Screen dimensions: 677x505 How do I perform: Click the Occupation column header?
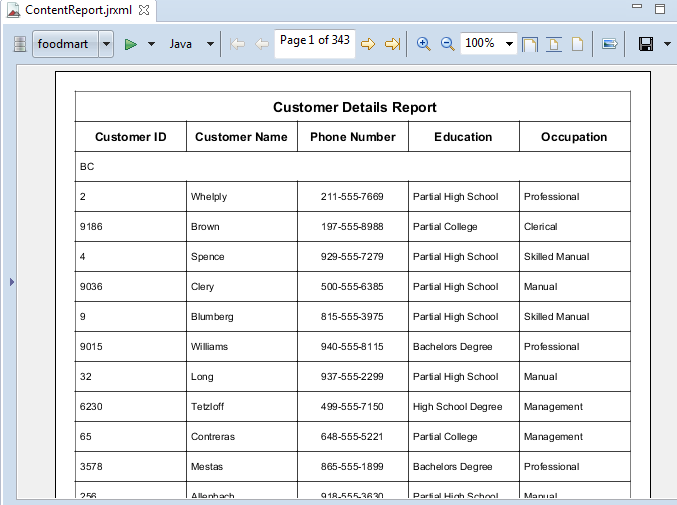coord(574,137)
